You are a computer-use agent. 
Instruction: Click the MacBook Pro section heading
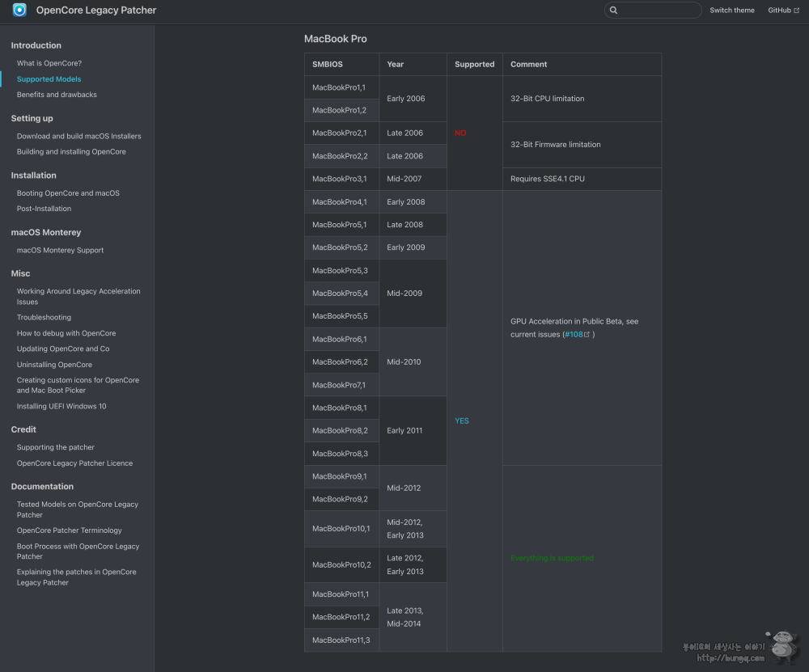pos(336,39)
